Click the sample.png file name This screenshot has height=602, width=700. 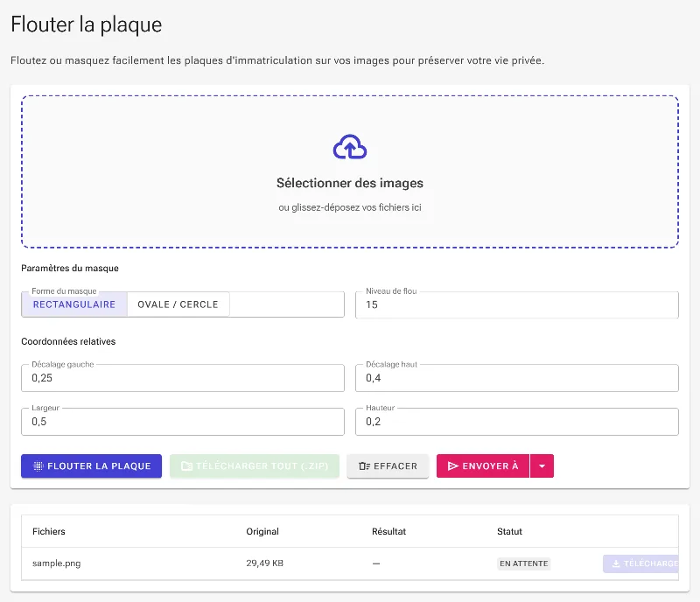(x=57, y=563)
